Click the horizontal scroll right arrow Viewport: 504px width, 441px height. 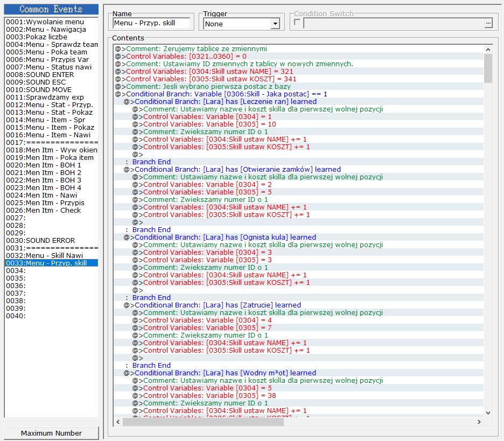point(479,422)
